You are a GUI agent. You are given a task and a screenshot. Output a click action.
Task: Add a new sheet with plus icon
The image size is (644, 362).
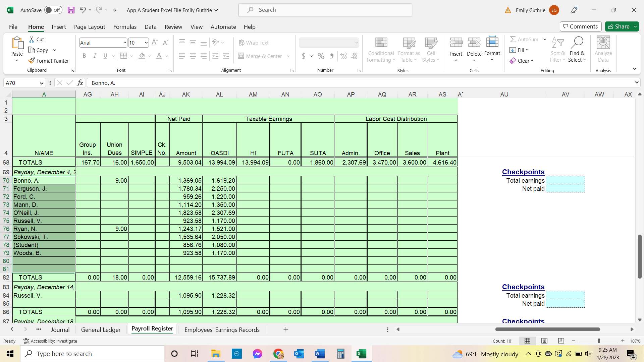pos(286,329)
